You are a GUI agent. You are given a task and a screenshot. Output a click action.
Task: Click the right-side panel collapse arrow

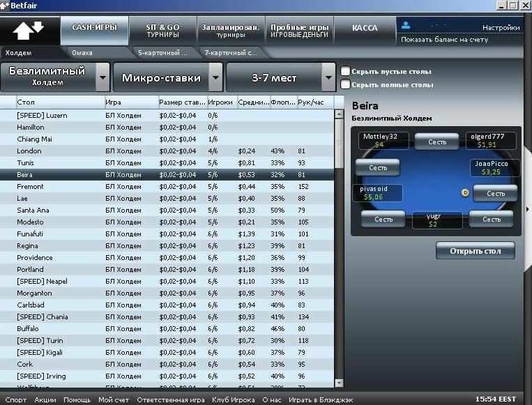(527, 208)
